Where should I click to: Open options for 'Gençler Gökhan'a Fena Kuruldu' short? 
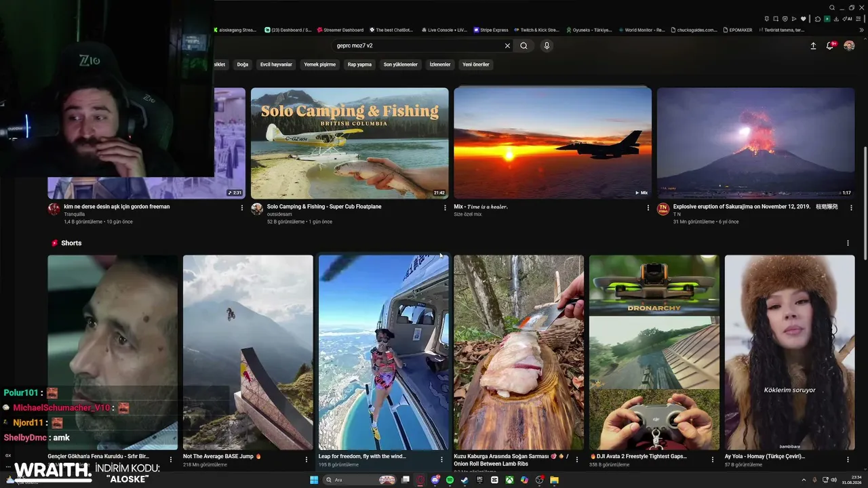tap(171, 460)
